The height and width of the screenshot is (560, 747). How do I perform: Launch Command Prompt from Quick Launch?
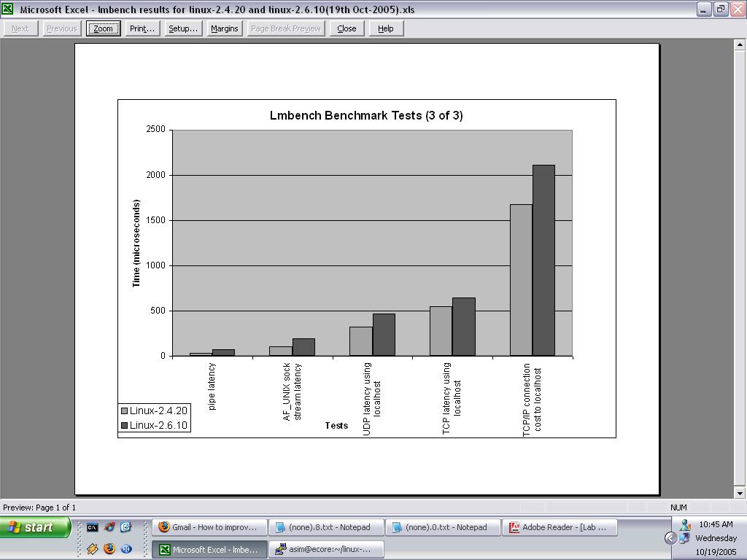coord(92,527)
